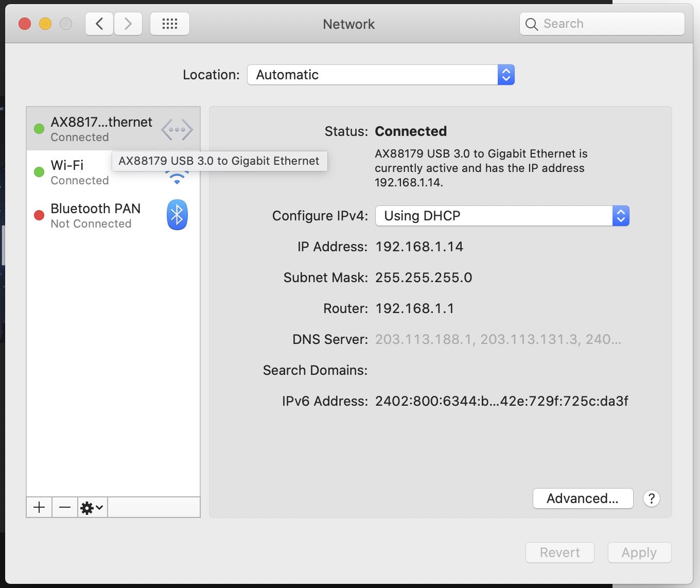Remove the selected network service
The width and height of the screenshot is (700, 588).
coord(65,507)
